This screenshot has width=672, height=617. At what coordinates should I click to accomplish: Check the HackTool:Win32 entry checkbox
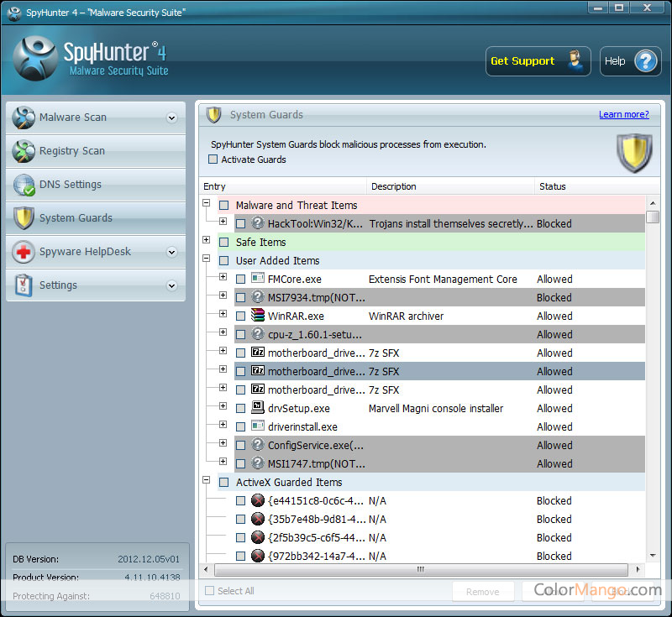click(x=240, y=224)
